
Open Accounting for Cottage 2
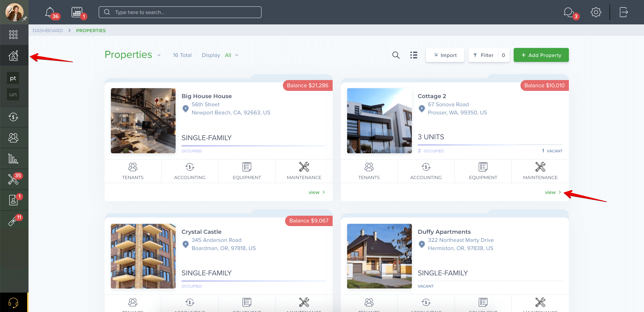coord(426,171)
